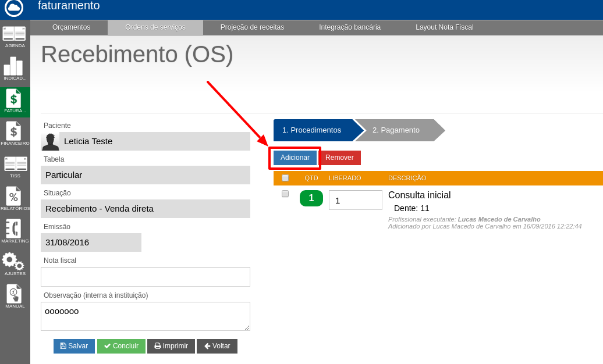The width and height of the screenshot is (603, 364).
Task: Click the QTD column header
Action: click(x=311, y=178)
